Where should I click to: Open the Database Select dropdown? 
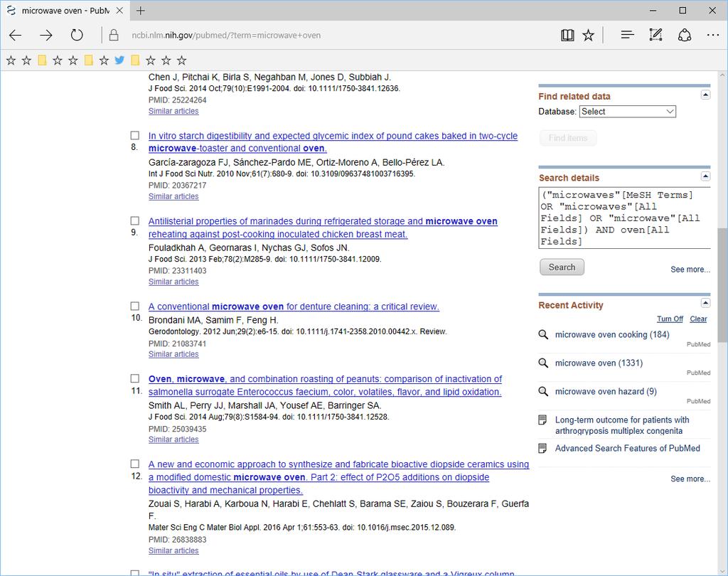pos(628,112)
